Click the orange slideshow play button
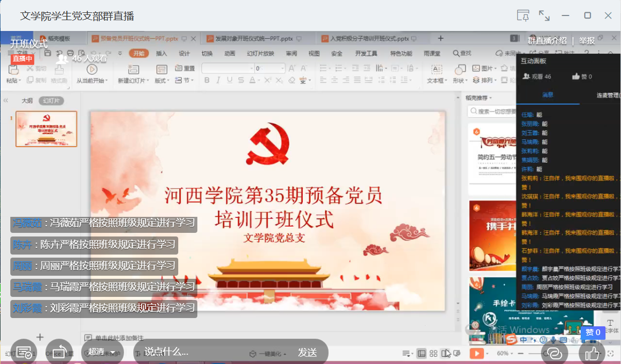Viewport: 621px width, 364px height. pos(476,353)
